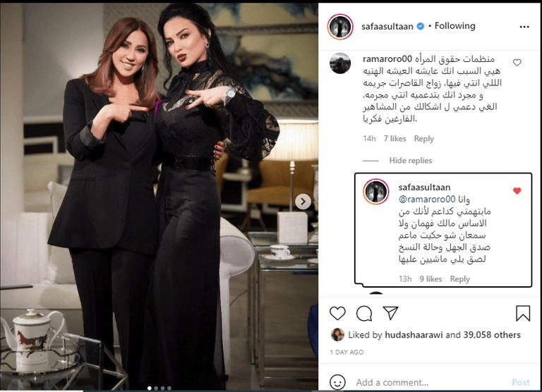Open the @ramaroro00 mention link

click(x=427, y=199)
